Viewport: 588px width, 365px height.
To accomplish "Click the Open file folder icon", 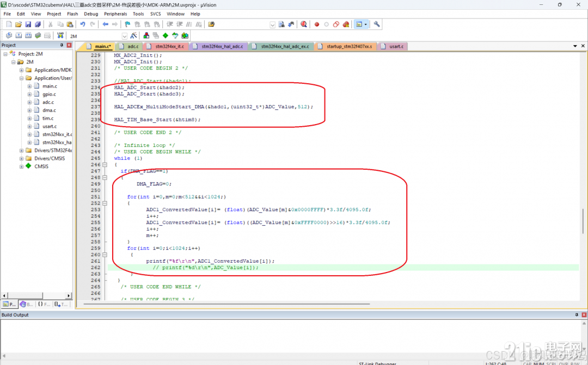I will pos(19,24).
